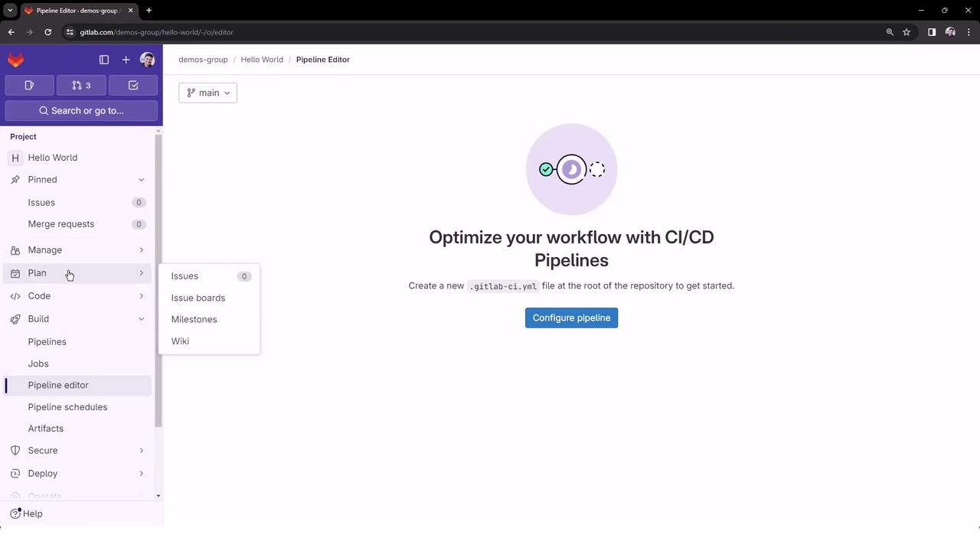Viewport: 980px width, 551px height.
Task: Open the browser side panel icon
Action: click(x=932, y=32)
